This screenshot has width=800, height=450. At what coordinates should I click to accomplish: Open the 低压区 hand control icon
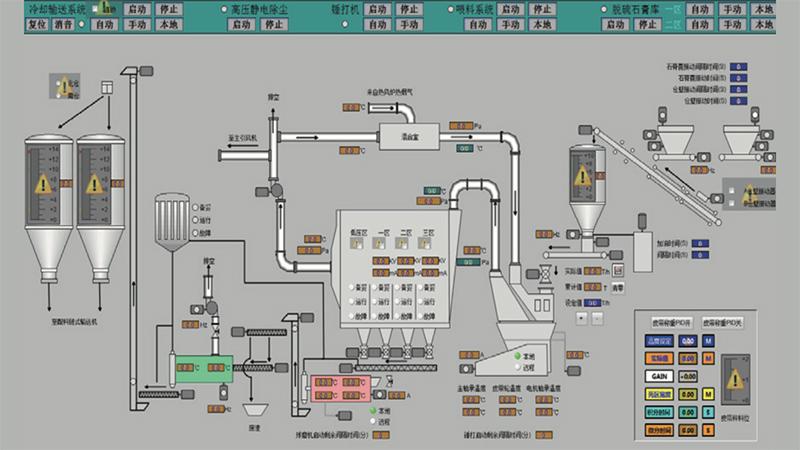click(x=356, y=244)
